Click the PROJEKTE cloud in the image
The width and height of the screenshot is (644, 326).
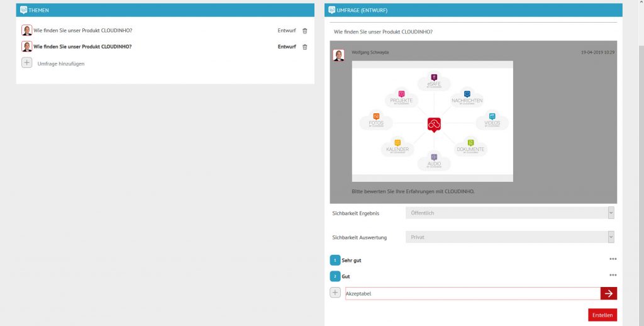[401, 99]
